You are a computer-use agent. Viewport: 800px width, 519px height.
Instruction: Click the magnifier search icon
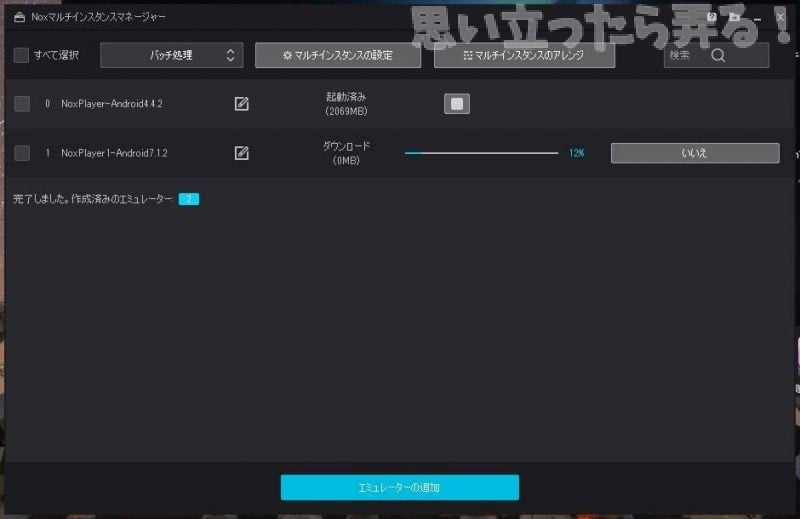718,55
